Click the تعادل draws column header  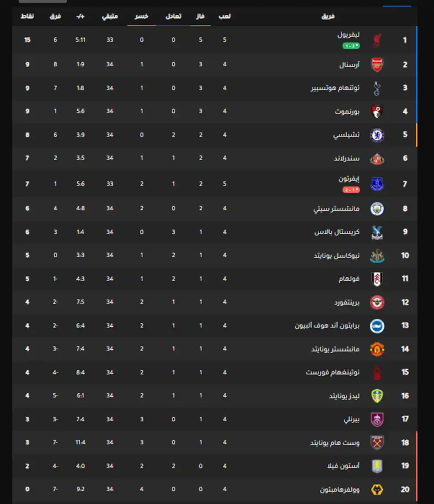pos(173,17)
